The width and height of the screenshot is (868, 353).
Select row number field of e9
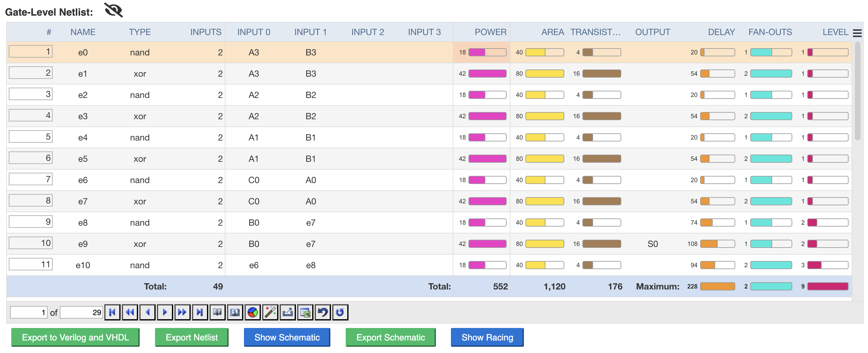(31, 243)
